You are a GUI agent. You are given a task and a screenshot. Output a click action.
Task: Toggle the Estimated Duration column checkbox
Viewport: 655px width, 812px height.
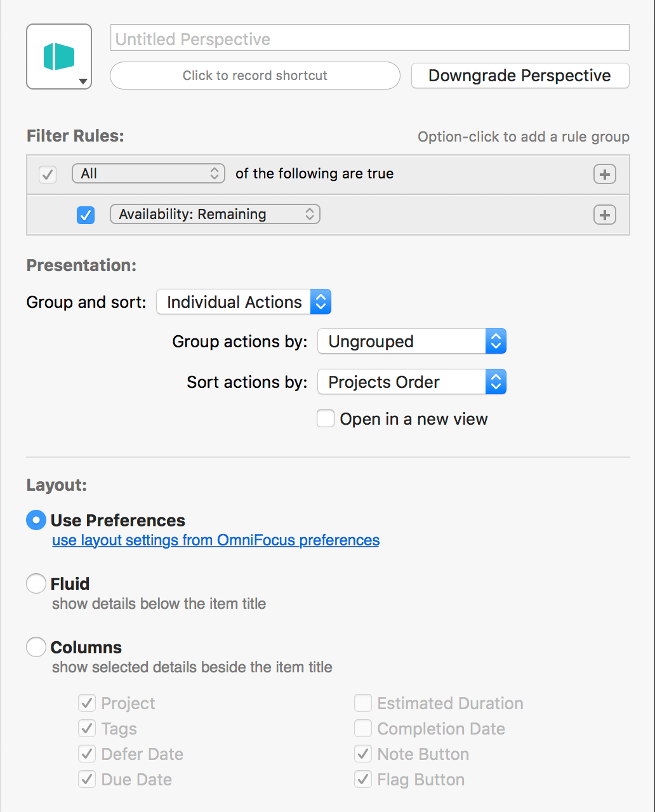[x=363, y=703]
